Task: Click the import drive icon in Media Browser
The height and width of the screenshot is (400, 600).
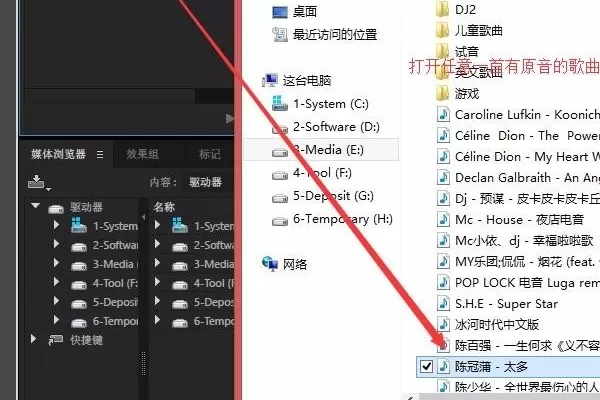Action: click(37, 182)
